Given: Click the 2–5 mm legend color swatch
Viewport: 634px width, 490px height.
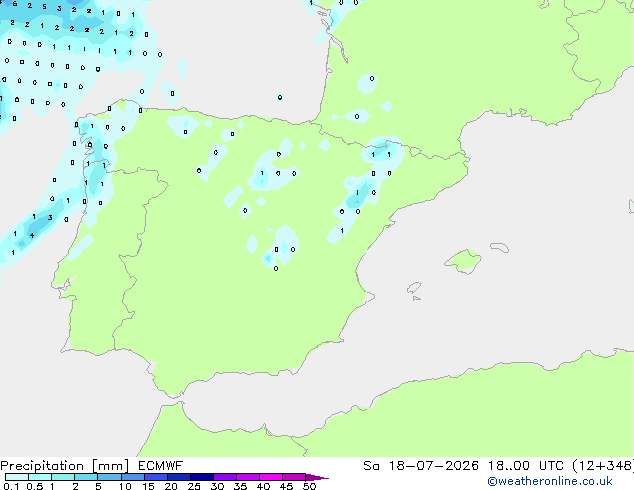Looking at the screenshot, I should point(86,477).
